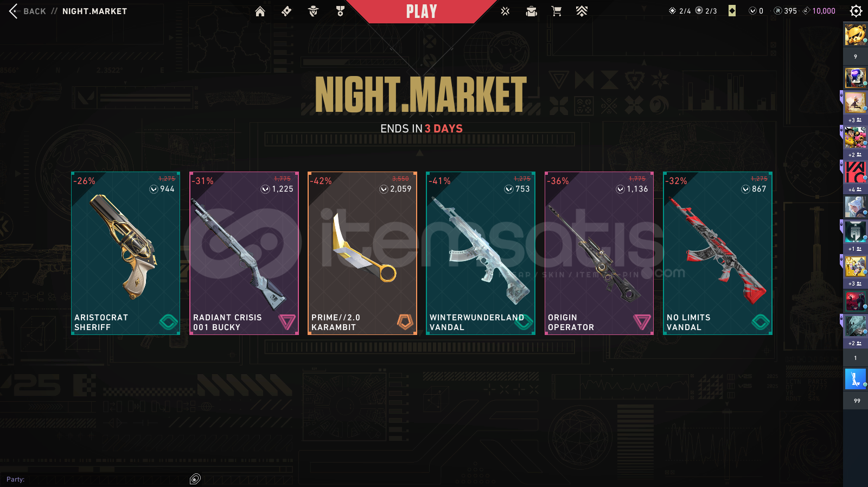Image resolution: width=868 pixels, height=487 pixels.
Task: Open the Battlepass ticket icon
Action: (286, 11)
